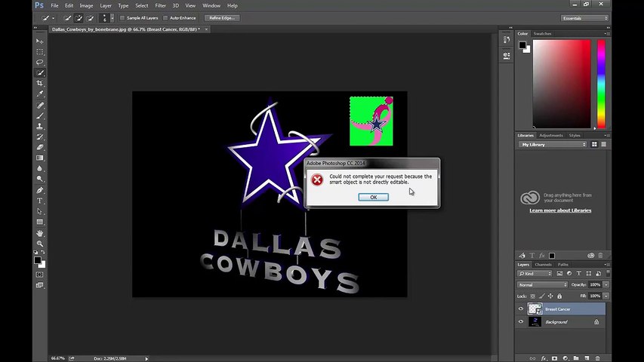Image resolution: width=644 pixels, height=362 pixels.
Task: Select the Brush tool
Action: tap(40, 116)
